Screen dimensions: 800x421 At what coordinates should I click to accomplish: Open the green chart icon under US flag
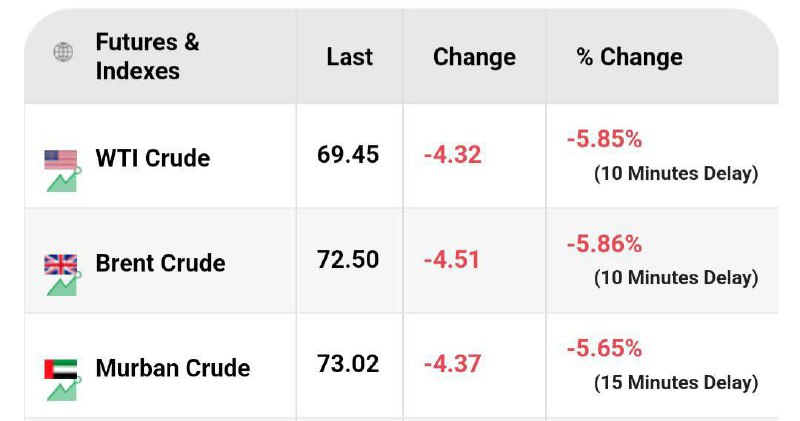(63, 181)
